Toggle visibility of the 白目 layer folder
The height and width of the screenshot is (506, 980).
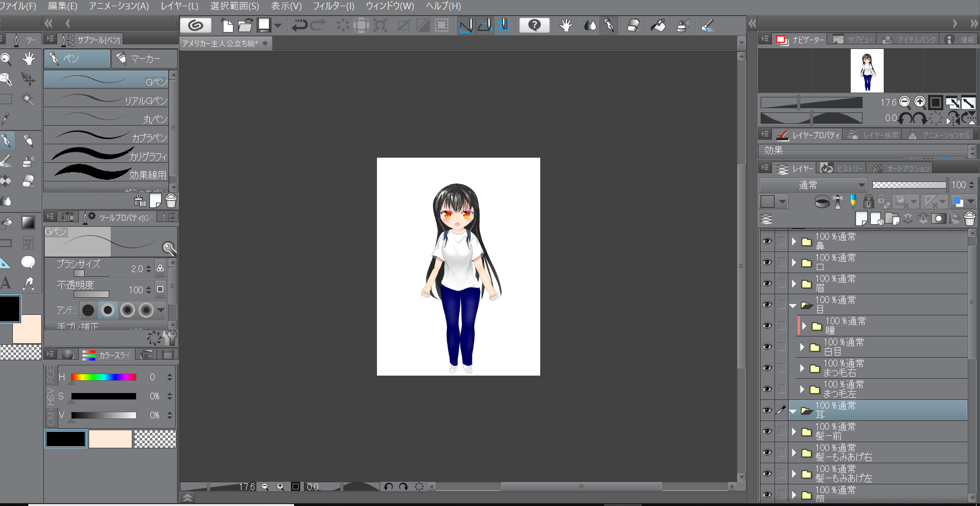click(767, 347)
